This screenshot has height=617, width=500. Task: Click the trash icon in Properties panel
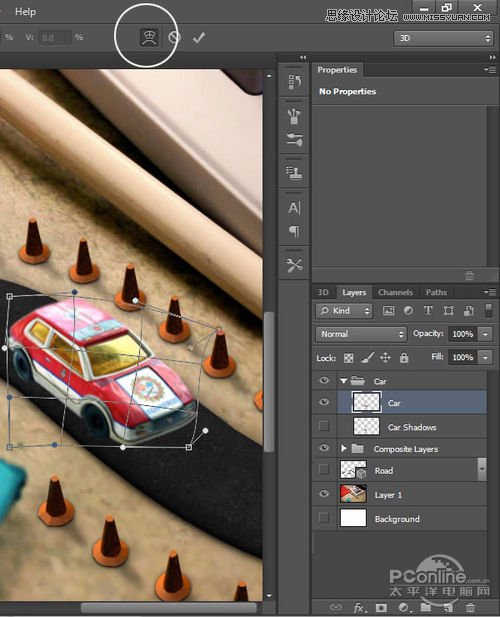(469, 275)
